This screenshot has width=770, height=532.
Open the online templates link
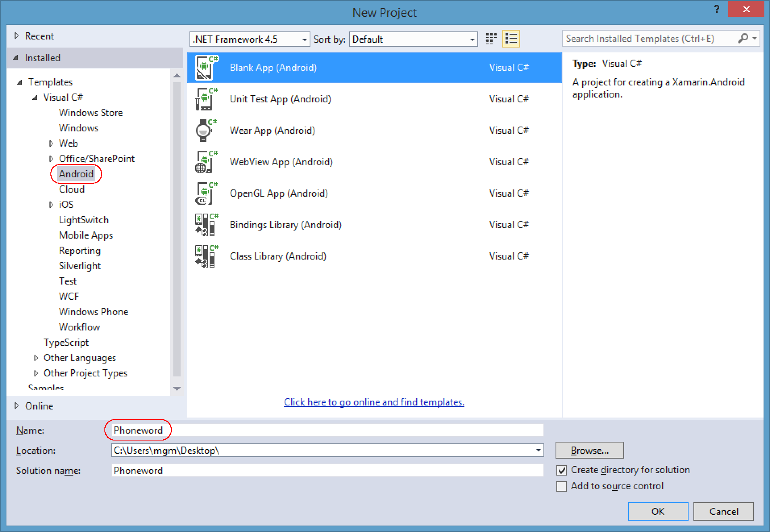coord(374,402)
